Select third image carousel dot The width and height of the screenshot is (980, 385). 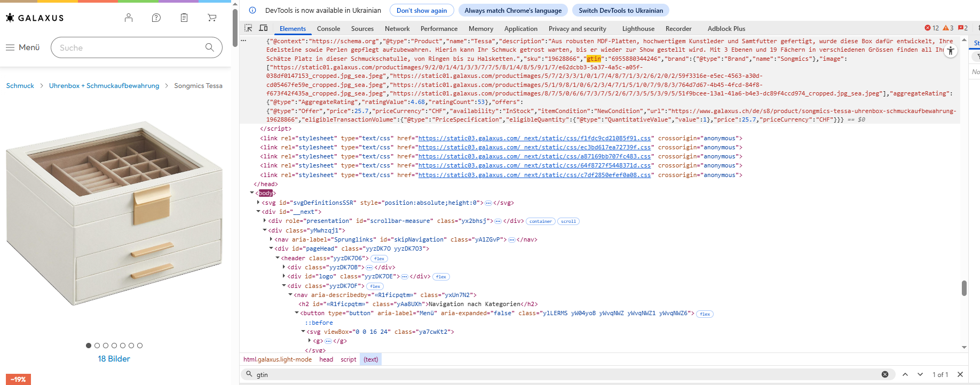tap(106, 346)
